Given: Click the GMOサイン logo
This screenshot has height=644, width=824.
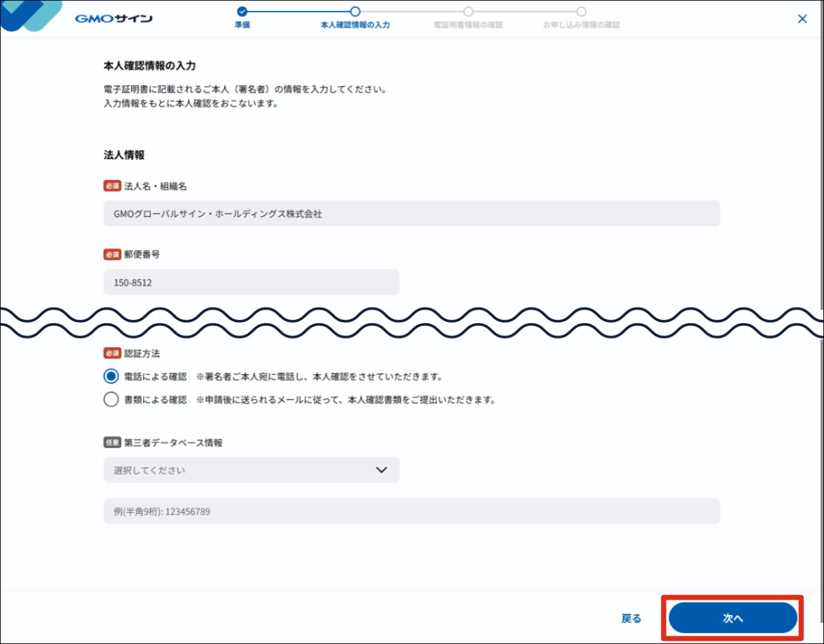Looking at the screenshot, I should pyautogui.click(x=113, y=18).
